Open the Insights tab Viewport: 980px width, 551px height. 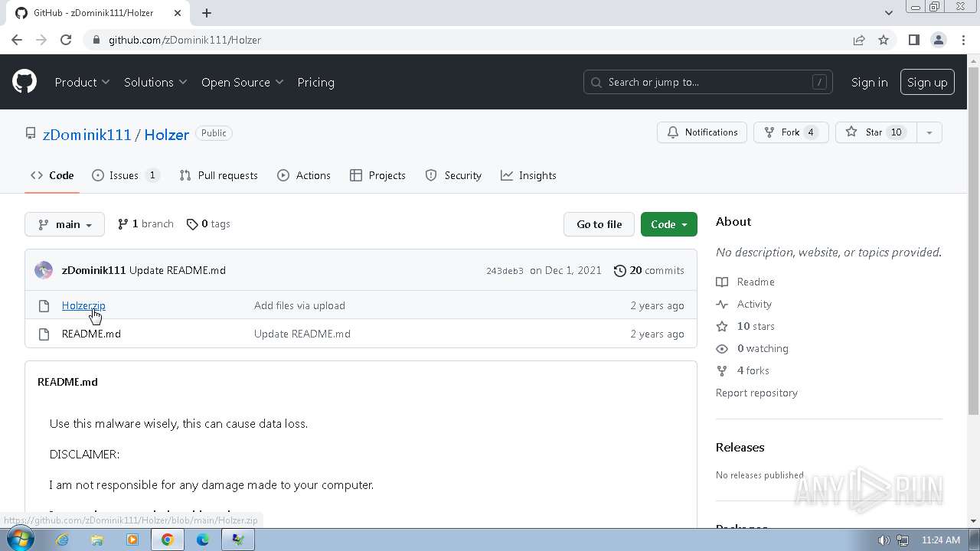[528, 175]
